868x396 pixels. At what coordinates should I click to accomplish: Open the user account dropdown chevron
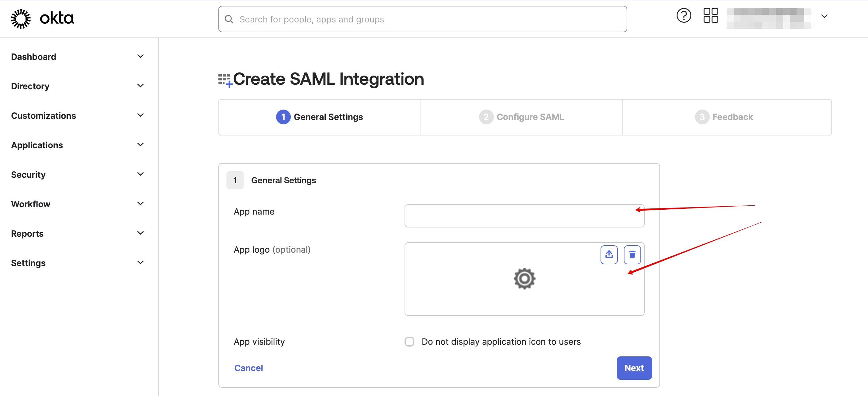pos(824,16)
